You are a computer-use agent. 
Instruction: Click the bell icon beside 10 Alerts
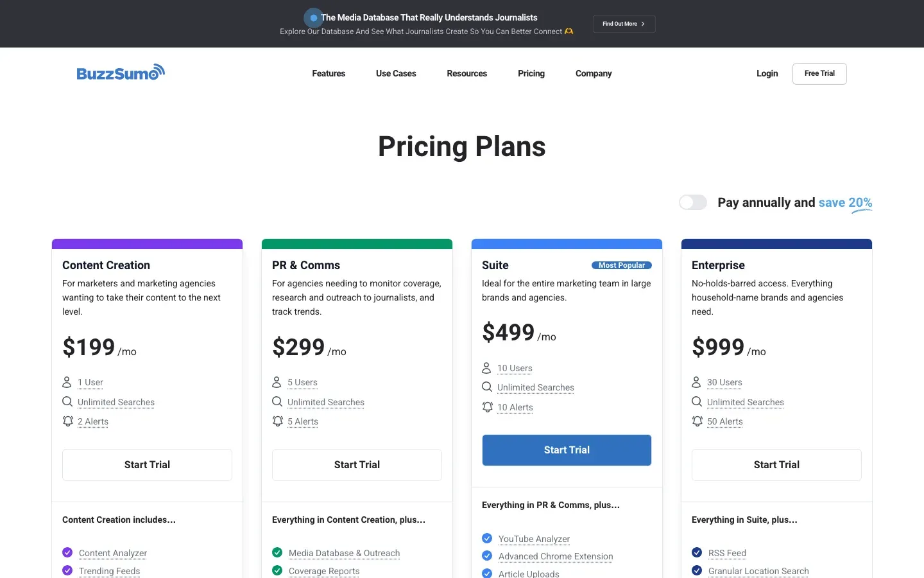[488, 407]
